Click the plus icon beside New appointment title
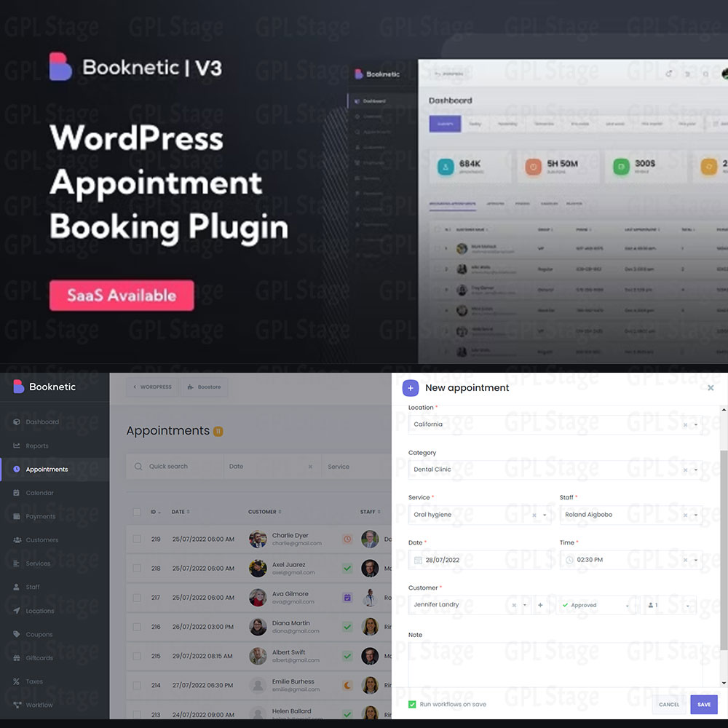728x728 pixels. tap(411, 388)
